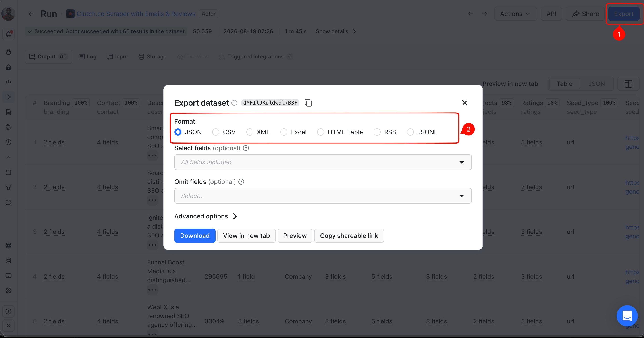Open row 4 '1 field' cell
The height and width of the screenshot is (338, 644).
click(246, 276)
